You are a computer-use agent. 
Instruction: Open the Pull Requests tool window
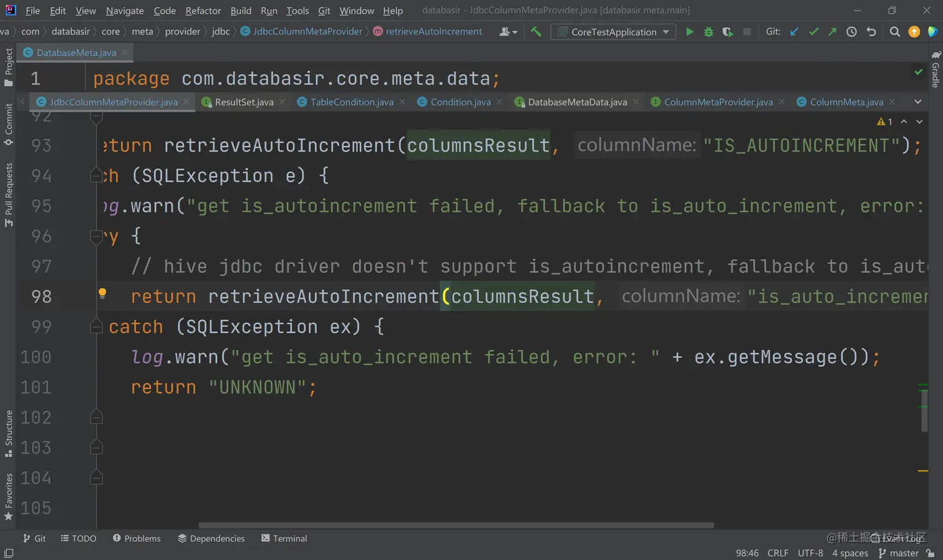coord(9,195)
